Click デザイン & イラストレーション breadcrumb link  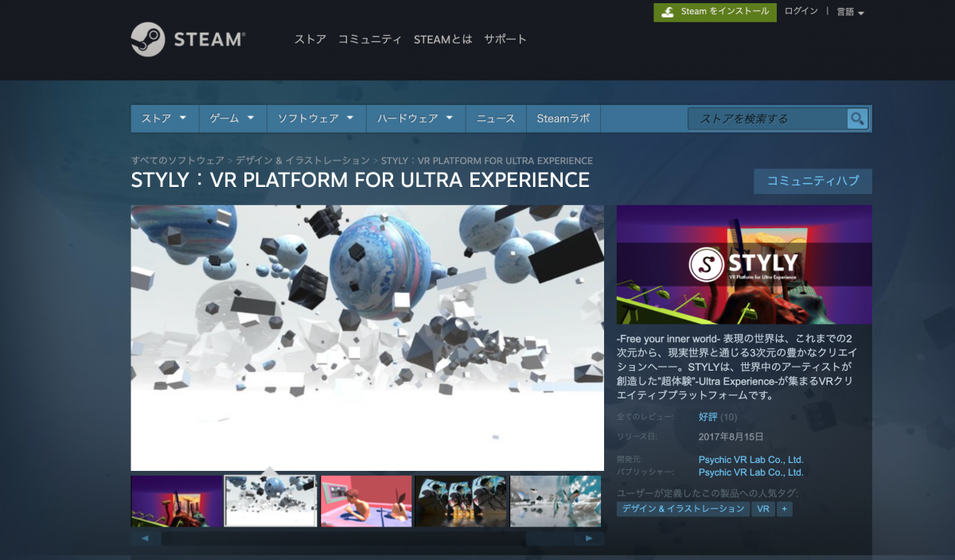302,161
